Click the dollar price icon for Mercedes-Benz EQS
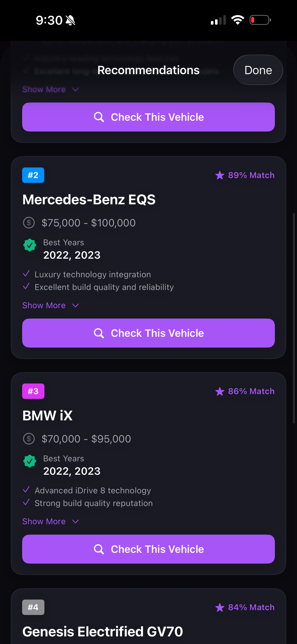Screen dimensions: 297x644 pyautogui.click(x=29, y=222)
